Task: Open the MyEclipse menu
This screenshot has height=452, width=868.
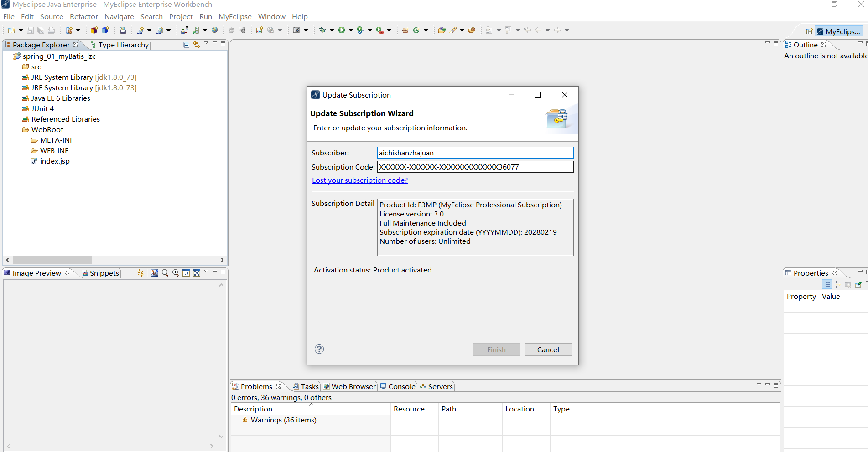Action: click(x=235, y=16)
